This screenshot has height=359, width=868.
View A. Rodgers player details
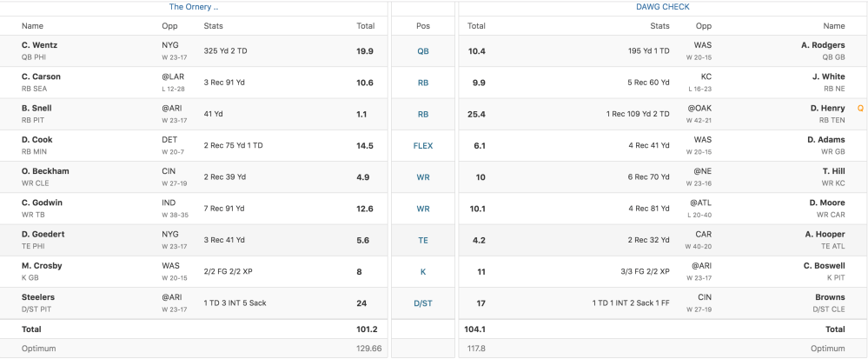tap(823, 45)
